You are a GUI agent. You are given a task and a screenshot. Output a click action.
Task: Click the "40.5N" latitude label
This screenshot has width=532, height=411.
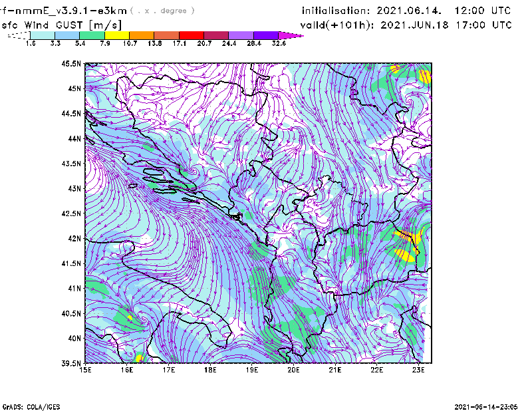(x=71, y=314)
